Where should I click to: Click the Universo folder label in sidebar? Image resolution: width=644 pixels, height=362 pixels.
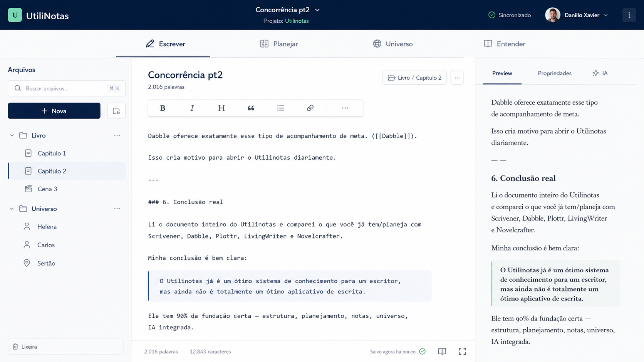pos(44,209)
